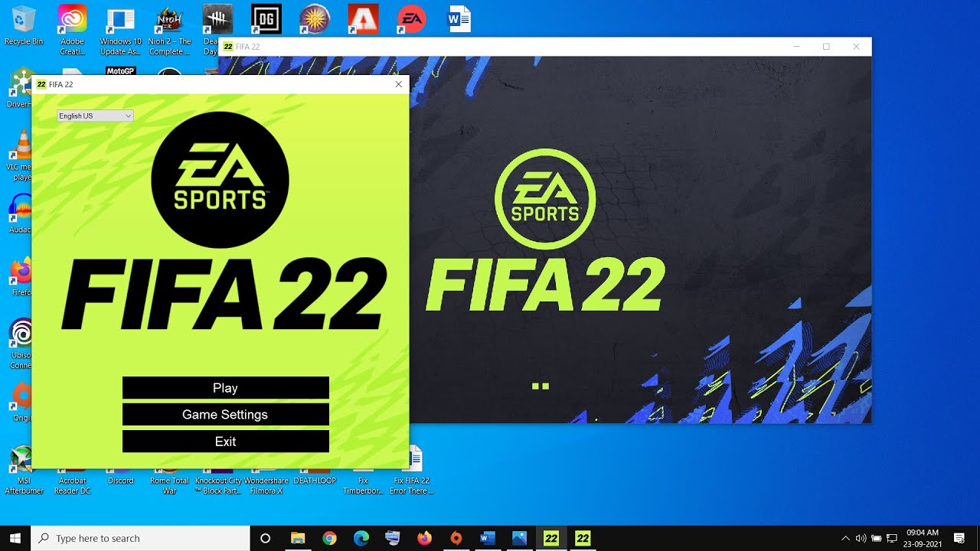Switch to the second FIFA 22 taskbar item
Viewport: 980px width, 551px height.
point(583,538)
